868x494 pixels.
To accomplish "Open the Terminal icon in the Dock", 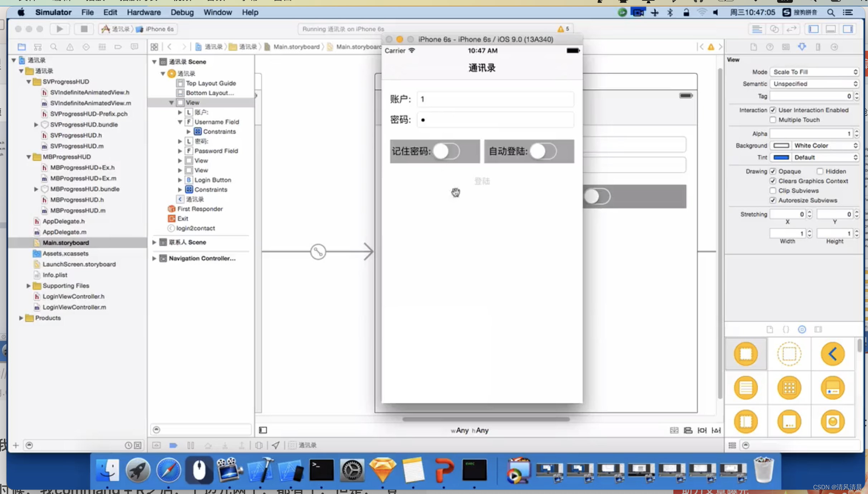I will click(x=321, y=470).
